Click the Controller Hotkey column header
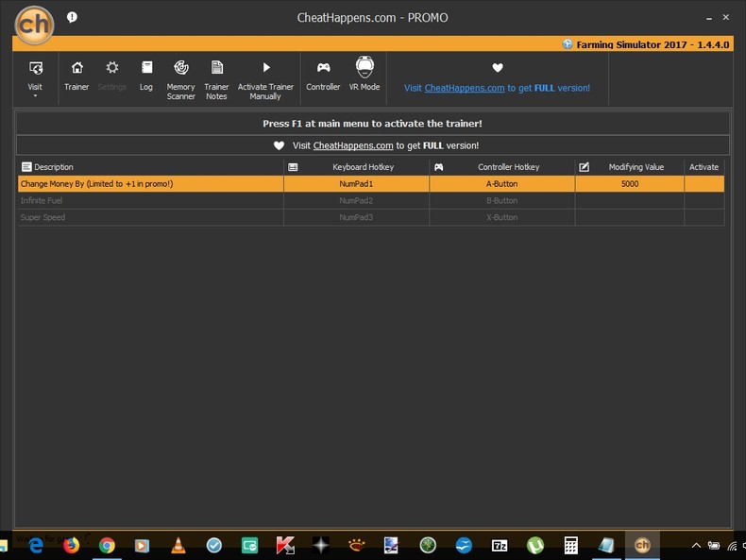Screen dimensions: 746x560 tap(502, 167)
